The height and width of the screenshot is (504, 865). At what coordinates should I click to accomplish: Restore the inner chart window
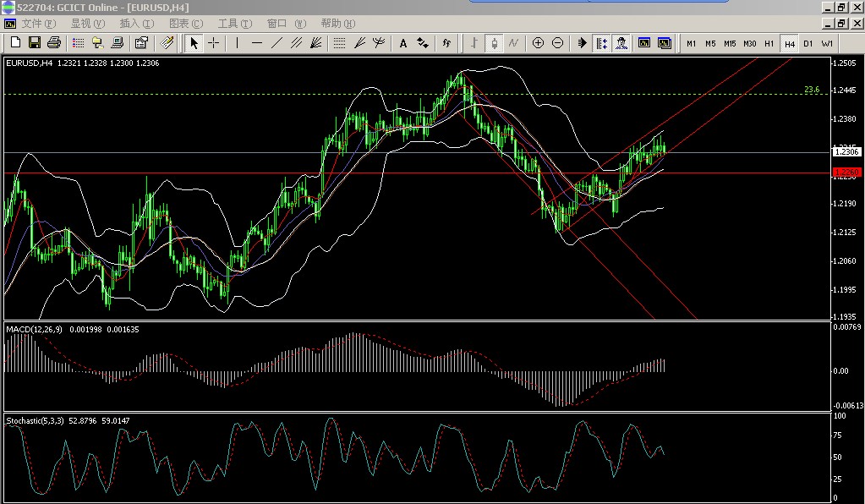point(841,23)
